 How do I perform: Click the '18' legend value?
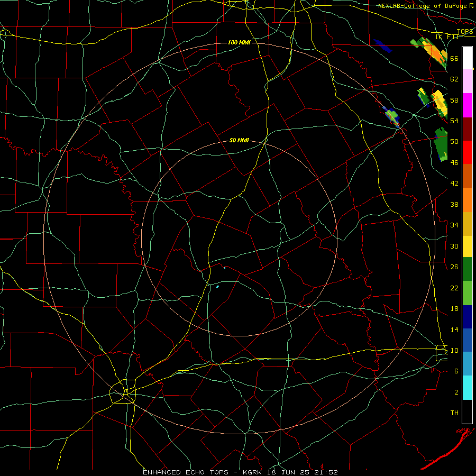[454, 308]
